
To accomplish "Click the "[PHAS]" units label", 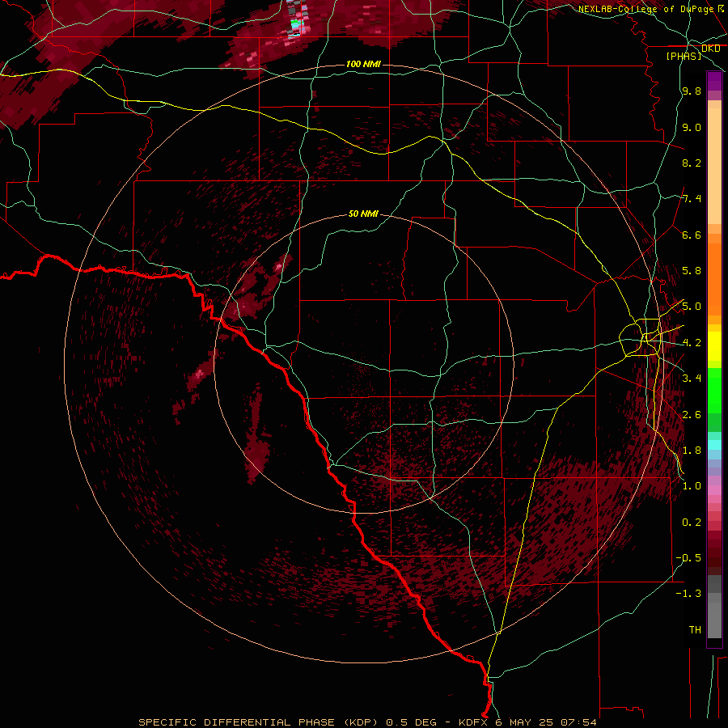I will 684,56.
